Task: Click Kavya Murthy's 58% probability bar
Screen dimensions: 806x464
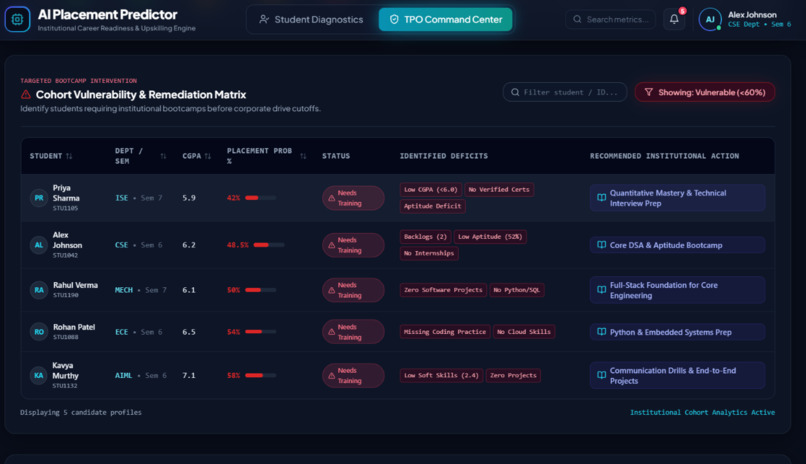Action: point(261,376)
